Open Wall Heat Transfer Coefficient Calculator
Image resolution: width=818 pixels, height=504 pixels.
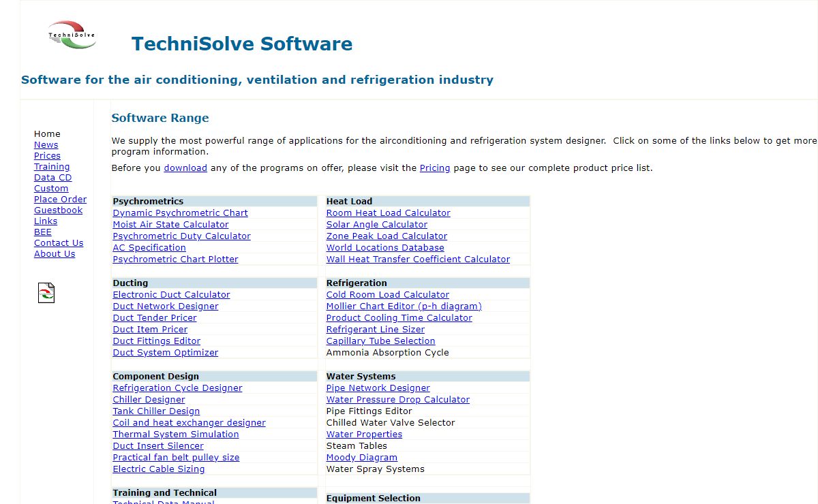[418, 259]
